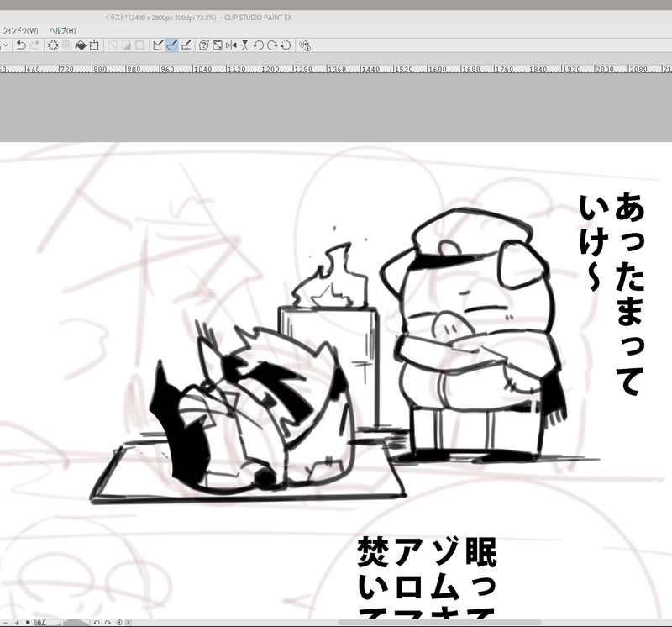The height and width of the screenshot is (627, 672).
Task: Click the CLIP STUDIO PAINT EX title text
Action: point(258,18)
